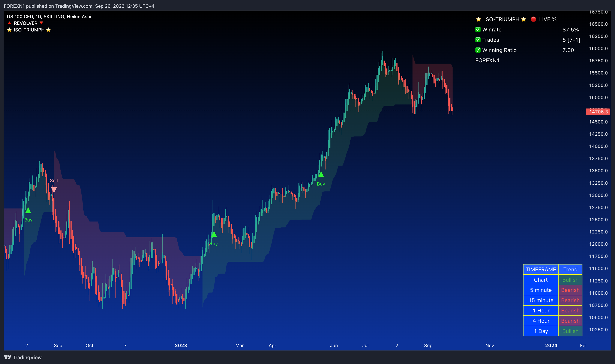Click the 15 minute row label
This screenshot has height=364, width=615.
point(541,300)
